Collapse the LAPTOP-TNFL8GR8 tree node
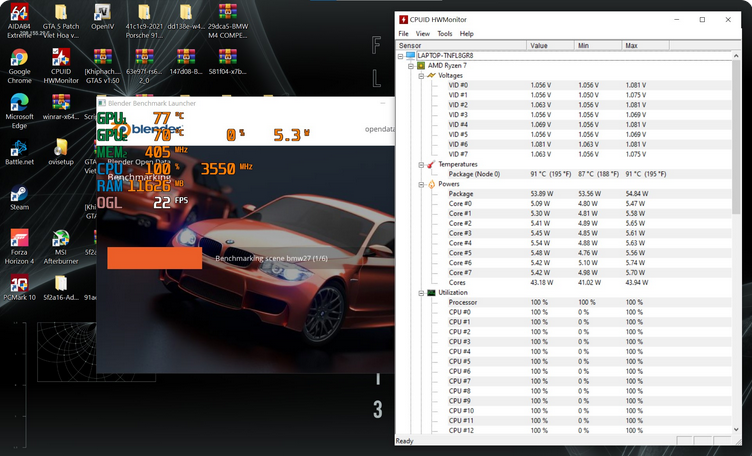 coord(400,56)
